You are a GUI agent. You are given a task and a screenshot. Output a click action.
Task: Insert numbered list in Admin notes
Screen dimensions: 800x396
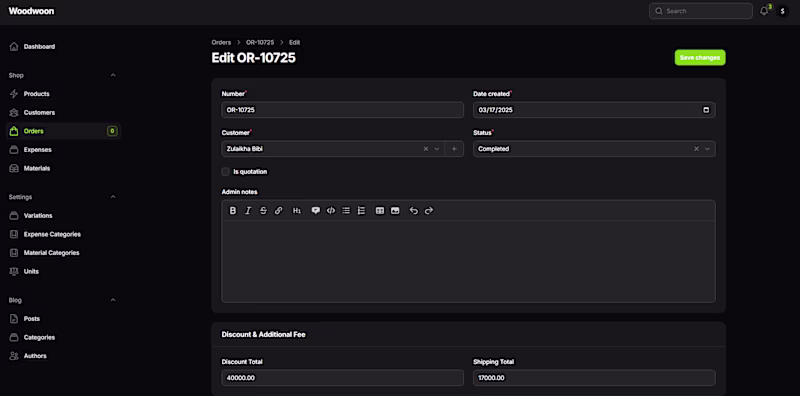coord(361,211)
